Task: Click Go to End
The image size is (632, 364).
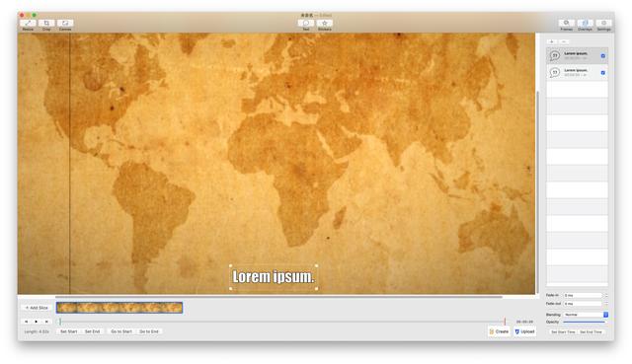Action: pyautogui.click(x=149, y=331)
